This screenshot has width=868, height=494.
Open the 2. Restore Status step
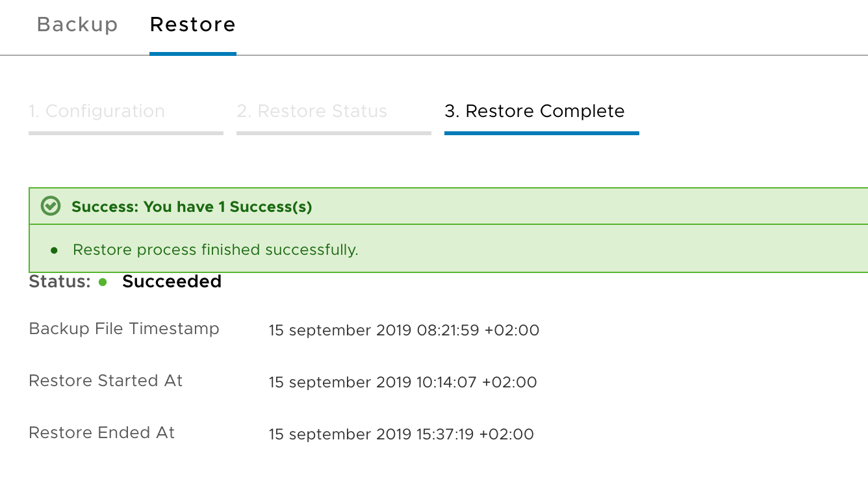tap(312, 111)
